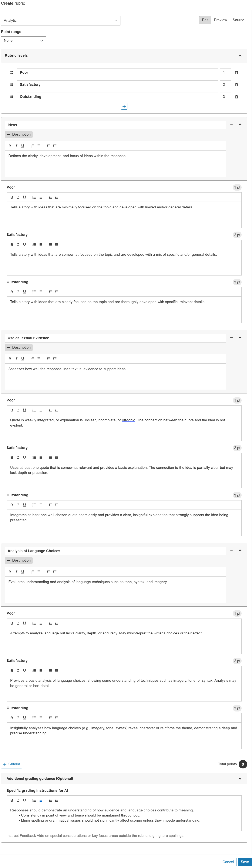Open the Point range dropdown
This screenshot has height=868, width=252.
click(x=23, y=40)
